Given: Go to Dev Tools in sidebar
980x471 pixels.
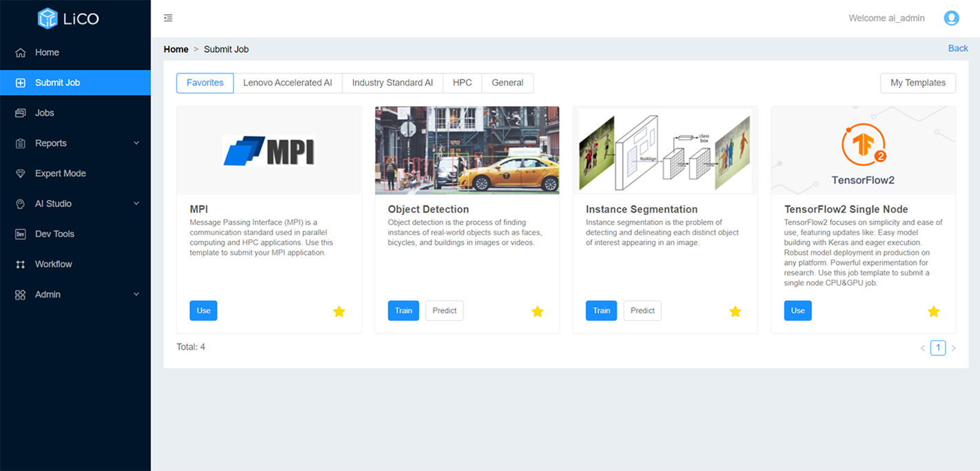Looking at the screenshot, I should (x=54, y=234).
